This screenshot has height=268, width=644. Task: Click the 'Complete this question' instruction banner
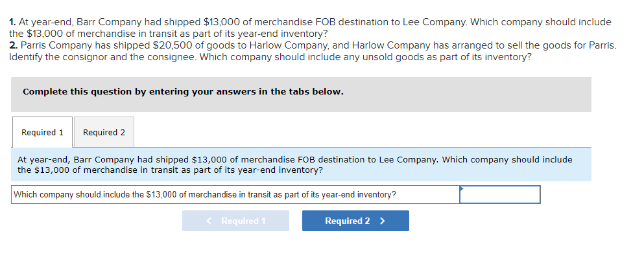(x=183, y=92)
